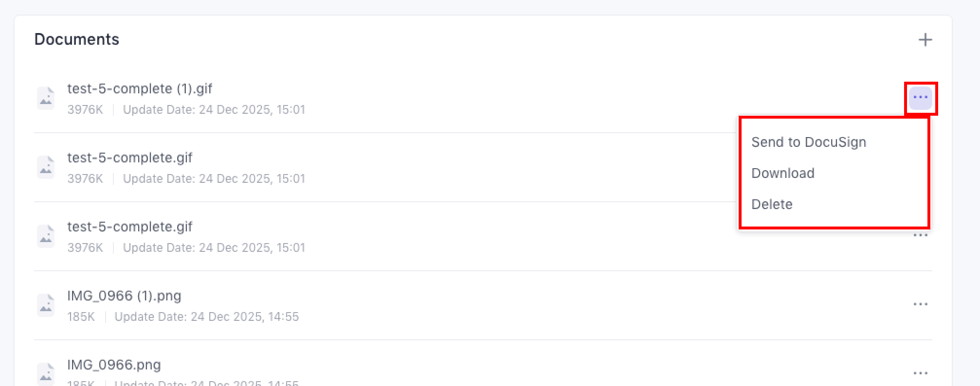Click image file icon for test-5-complete (1).gif

pos(46,98)
